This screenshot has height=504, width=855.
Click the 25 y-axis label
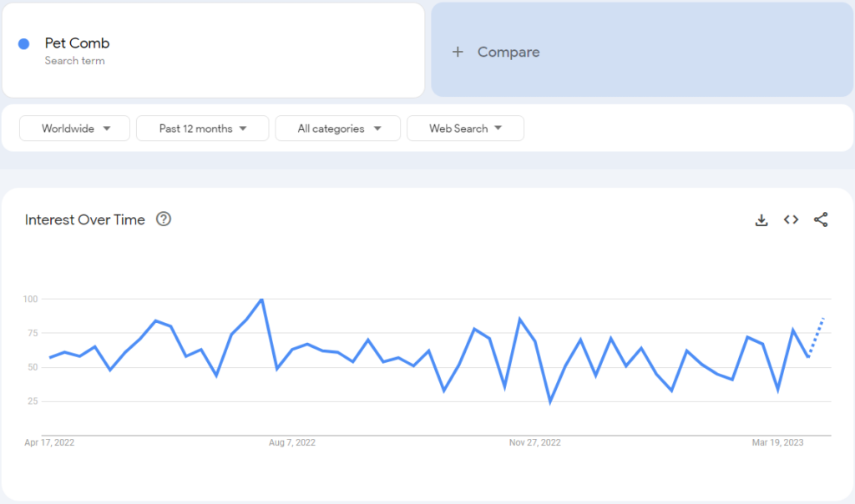click(x=33, y=401)
